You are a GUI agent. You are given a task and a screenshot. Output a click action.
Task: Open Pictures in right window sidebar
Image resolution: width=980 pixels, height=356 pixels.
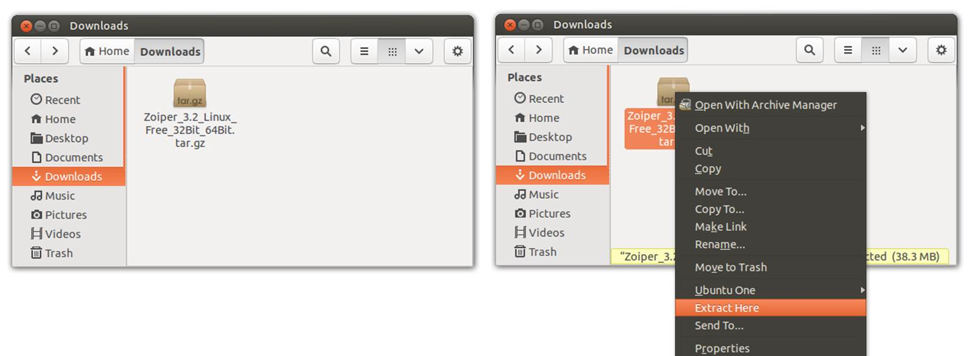(x=552, y=213)
